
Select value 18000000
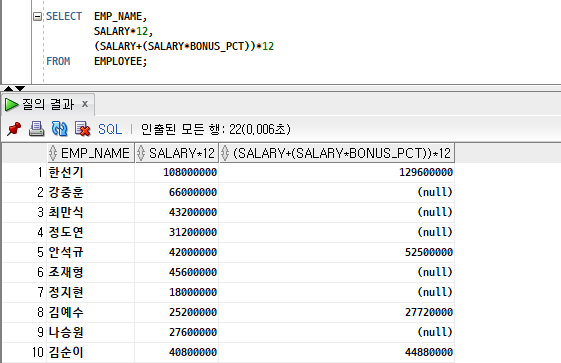pyautogui.click(x=177, y=293)
